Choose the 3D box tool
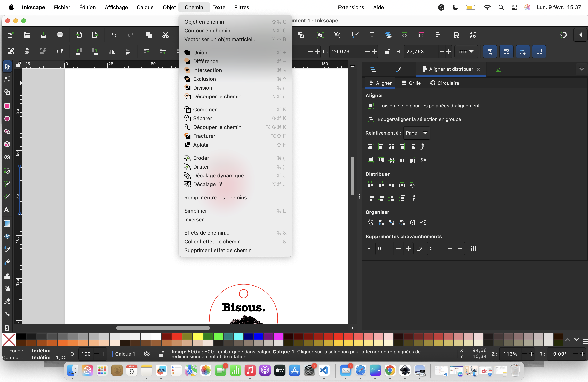This screenshot has height=382, width=588. 7,144
